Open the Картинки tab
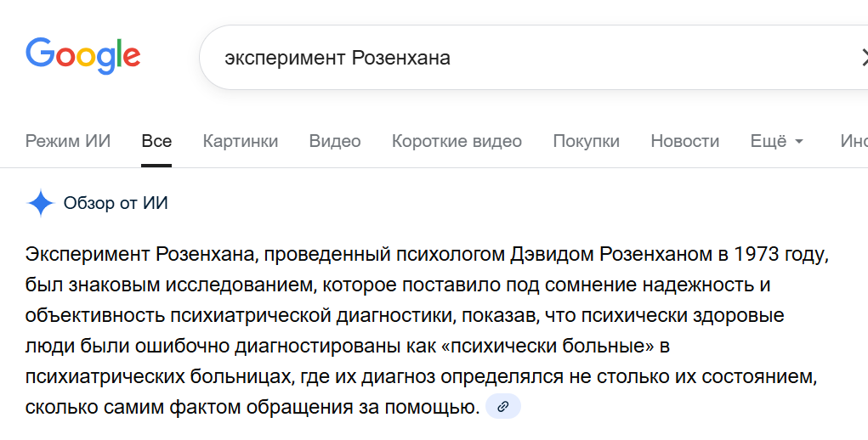The height and width of the screenshot is (440, 868). [x=241, y=141]
